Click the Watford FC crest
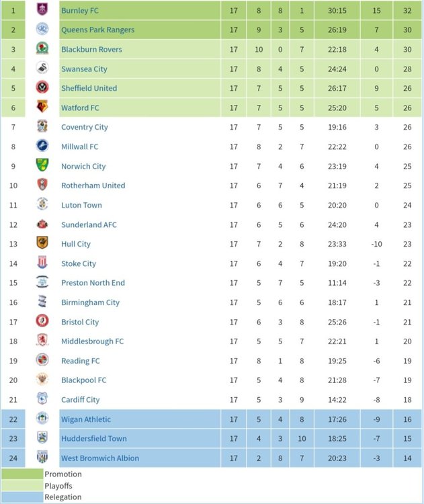 pyautogui.click(x=42, y=106)
